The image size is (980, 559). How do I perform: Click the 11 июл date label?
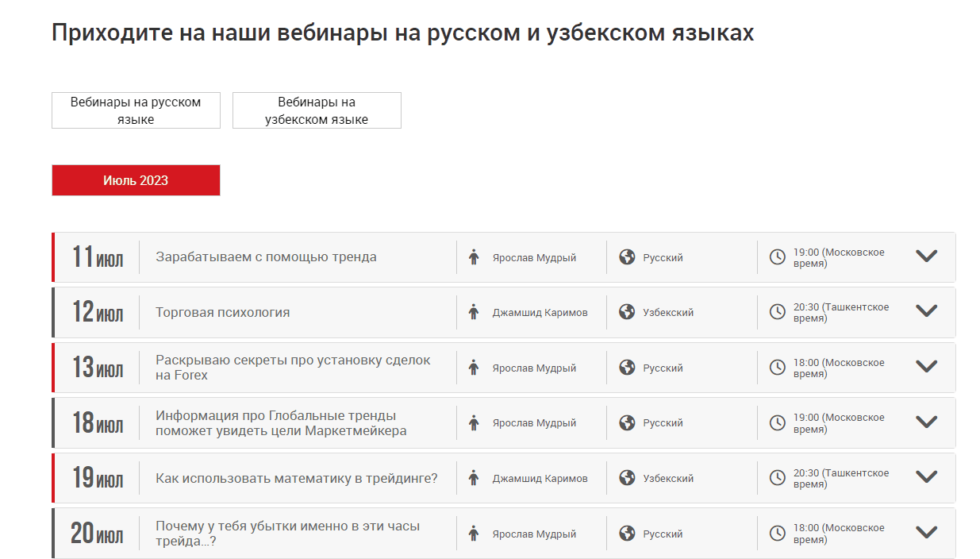pos(98,257)
